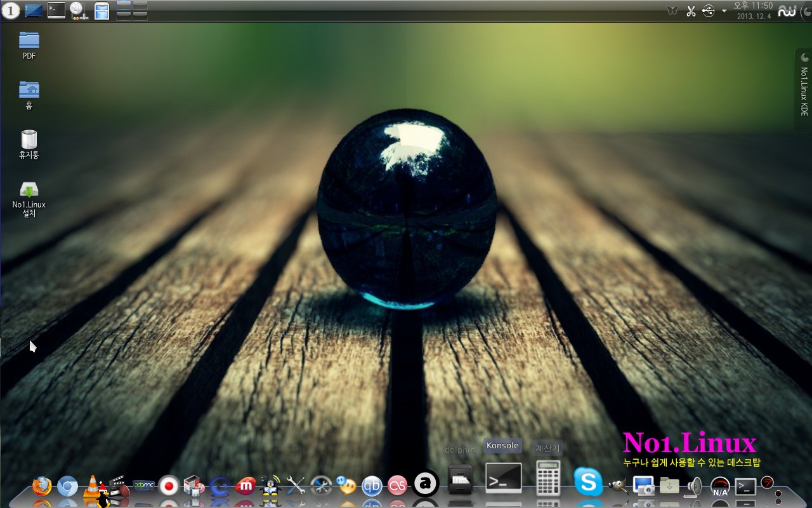The image size is (812, 508).
Task: Open the launcher menu button labeled 1
Action: coord(11,10)
